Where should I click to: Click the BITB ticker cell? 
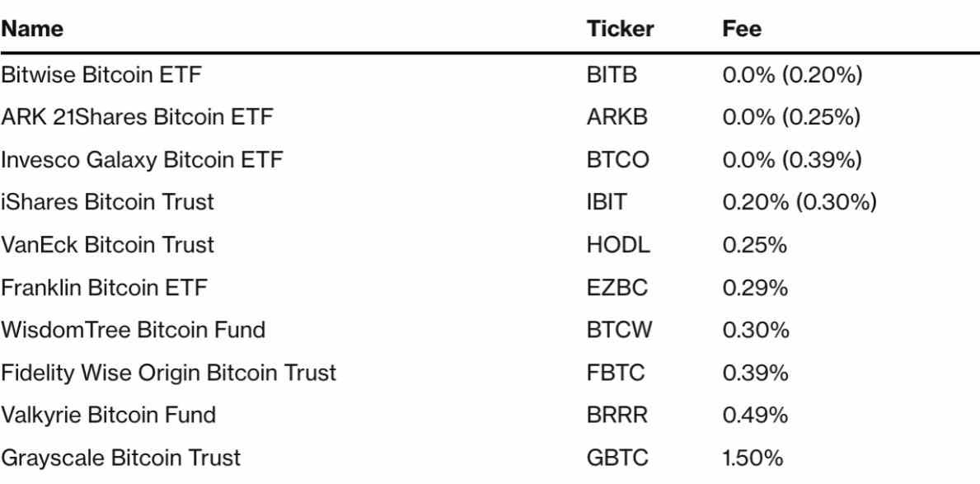tap(611, 77)
